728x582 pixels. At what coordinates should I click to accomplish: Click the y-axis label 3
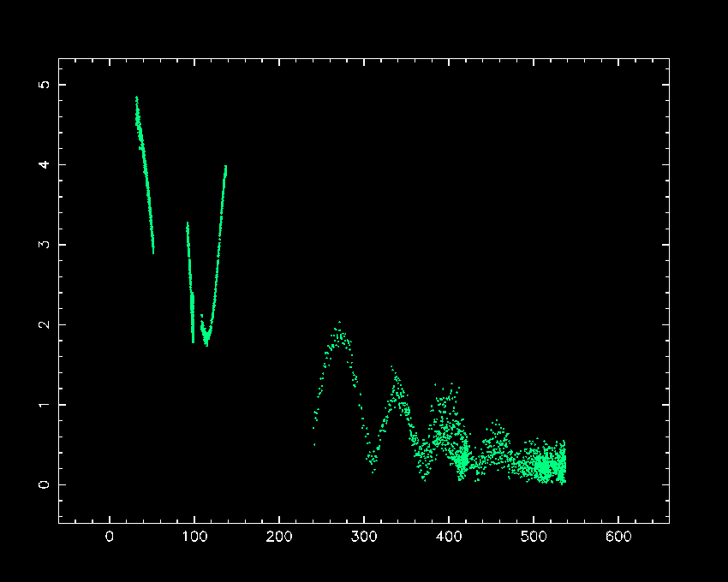click(x=44, y=245)
